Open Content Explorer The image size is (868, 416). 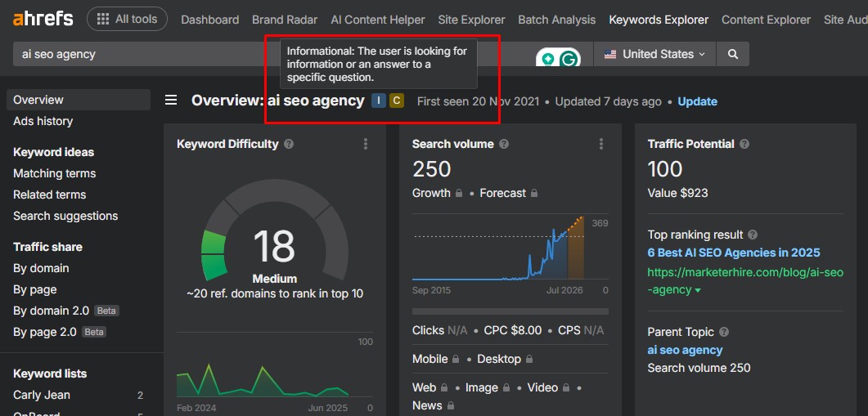[x=766, y=20]
